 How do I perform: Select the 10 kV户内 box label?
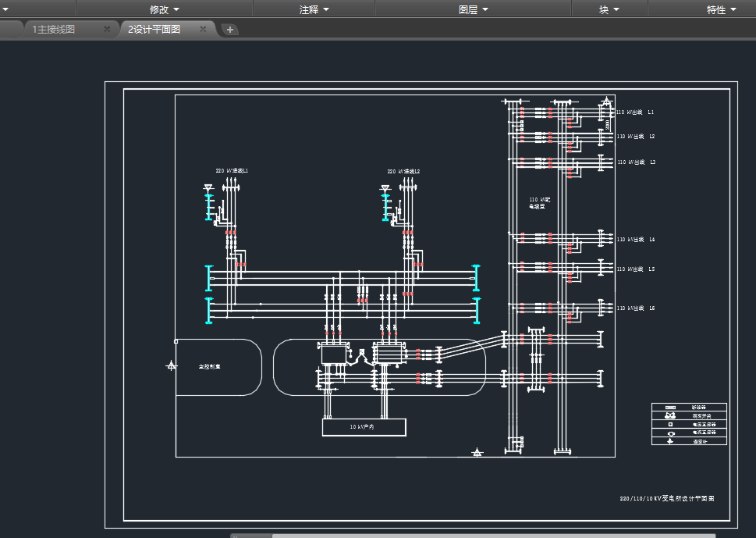click(x=362, y=427)
